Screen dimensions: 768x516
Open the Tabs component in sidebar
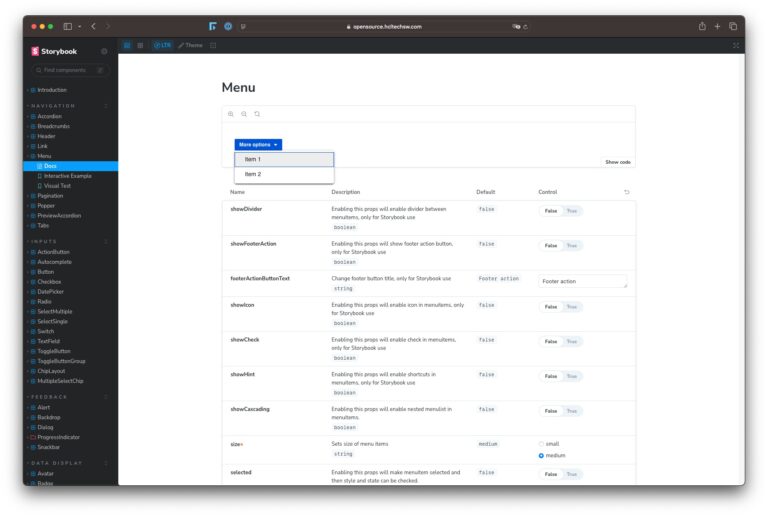point(43,226)
